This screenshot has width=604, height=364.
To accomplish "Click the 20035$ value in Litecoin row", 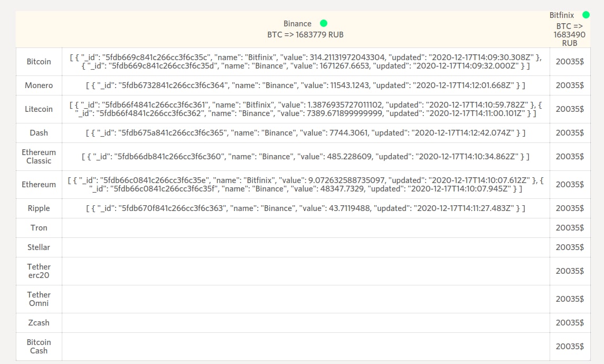I will 570,109.
